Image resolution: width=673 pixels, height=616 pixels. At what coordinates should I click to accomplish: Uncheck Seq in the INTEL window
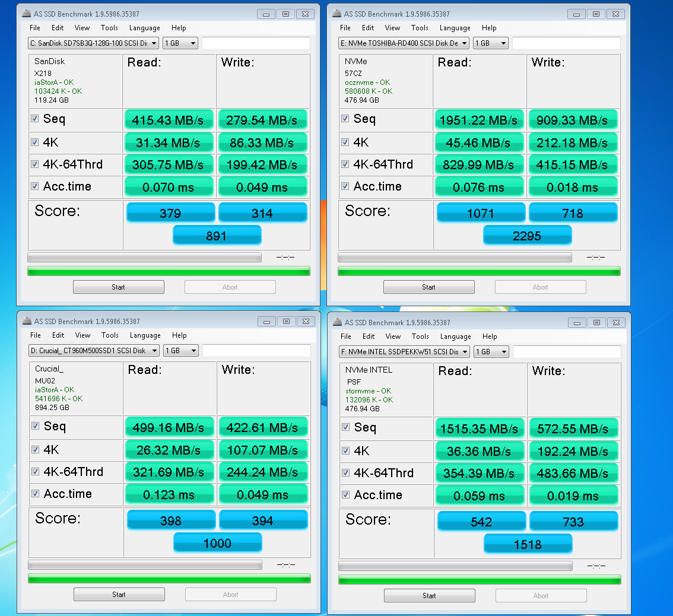[x=345, y=427]
